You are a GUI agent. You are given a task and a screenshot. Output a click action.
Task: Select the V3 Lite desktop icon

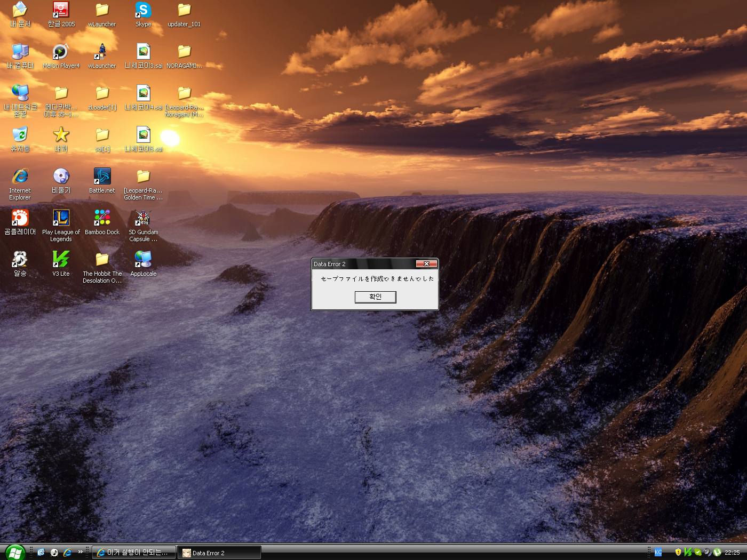61,260
